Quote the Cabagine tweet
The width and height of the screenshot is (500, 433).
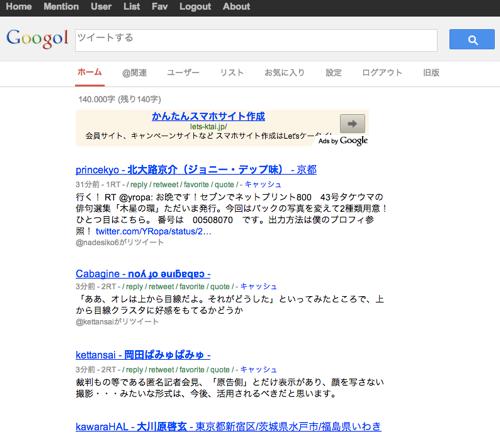220,286
